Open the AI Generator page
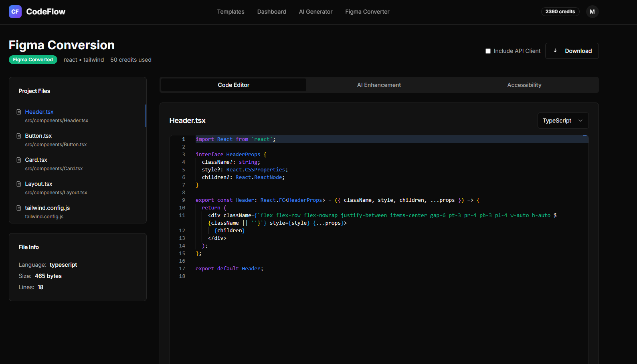The image size is (637, 364). [x=315, y=12]
